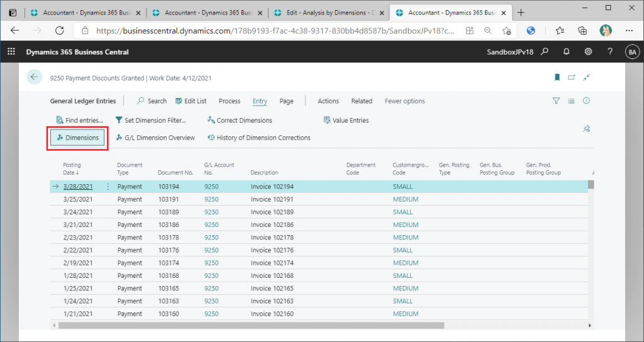The width and height of the screenshot is (644, 342).
Task: Click Set Dimension Filter action
Action: pyautogui.click(x=151, y=120)
